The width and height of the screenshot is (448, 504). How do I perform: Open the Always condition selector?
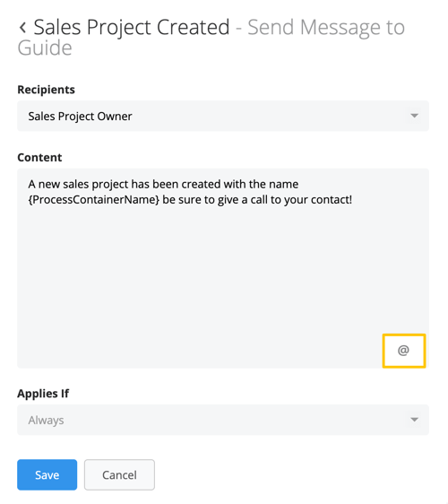coord(223,420)
